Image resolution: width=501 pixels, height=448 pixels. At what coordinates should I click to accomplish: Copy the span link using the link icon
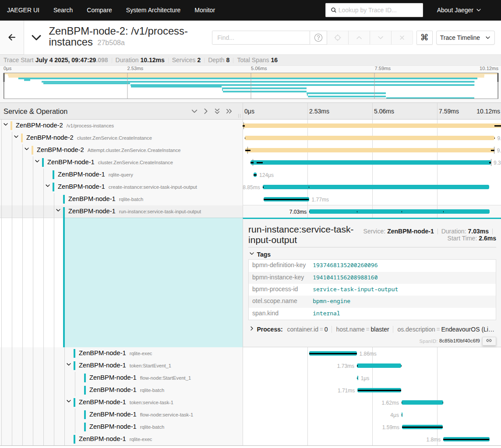pos(489,341)
